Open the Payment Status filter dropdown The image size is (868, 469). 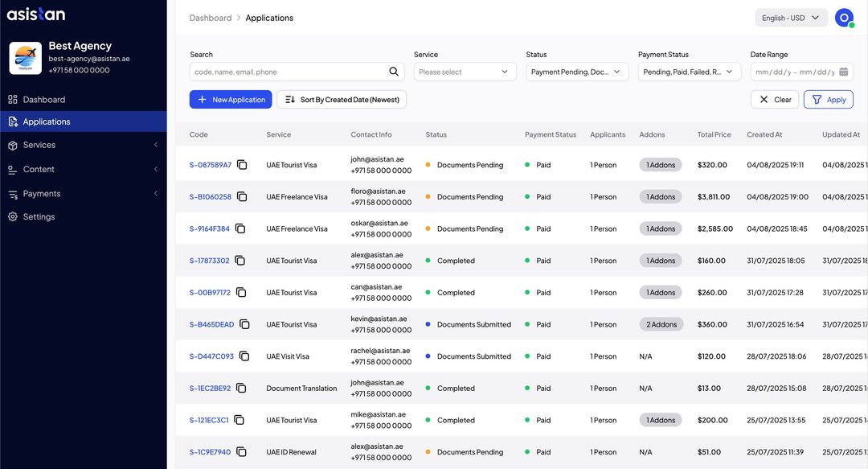point(689,72)
